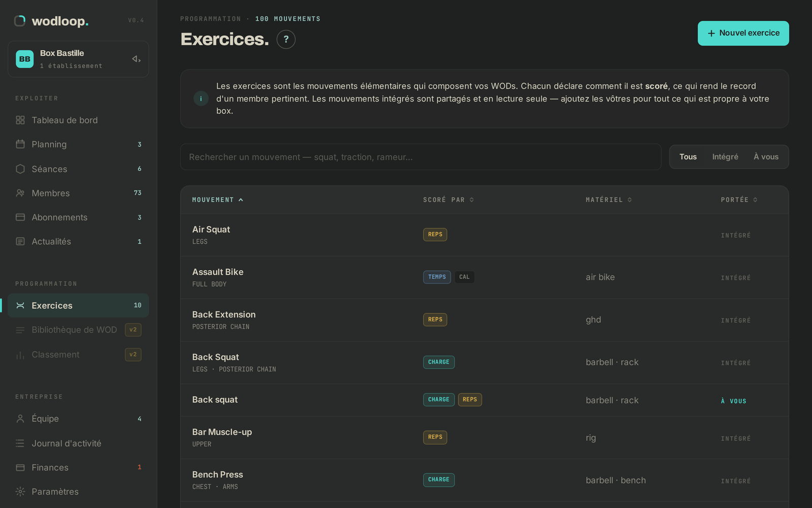Click the Journal d'activité list icon

(x=20, y=443)
